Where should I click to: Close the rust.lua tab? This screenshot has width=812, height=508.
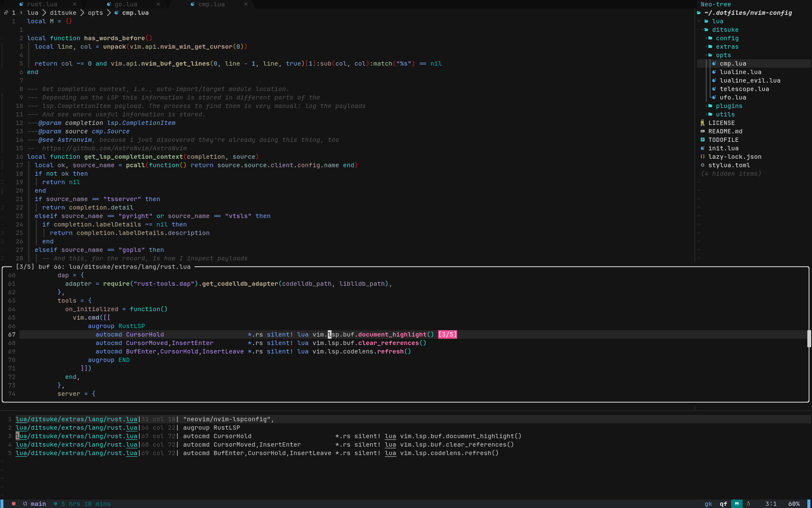(x=74, y=4)
